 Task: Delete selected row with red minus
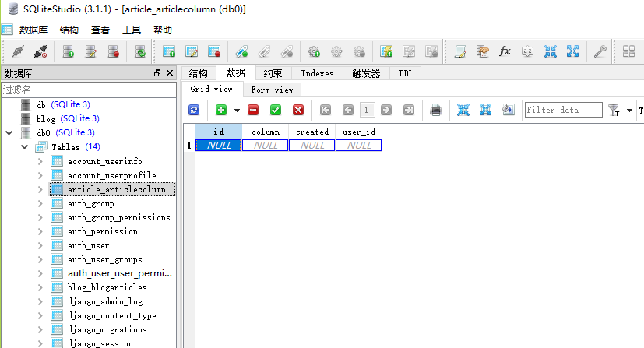click(x=253, y=110)
